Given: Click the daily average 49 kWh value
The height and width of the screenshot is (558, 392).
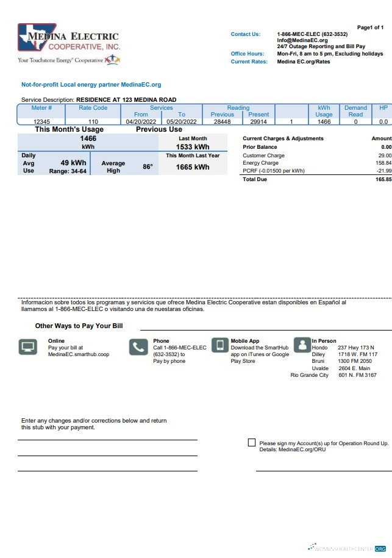Looking at the screenshot, I should pos(73,163).
